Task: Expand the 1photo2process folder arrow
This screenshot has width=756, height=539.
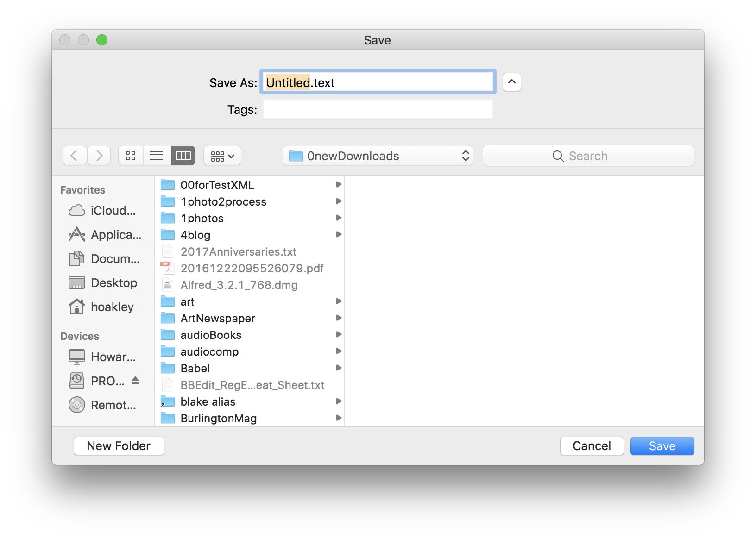Action: (339, 201)
